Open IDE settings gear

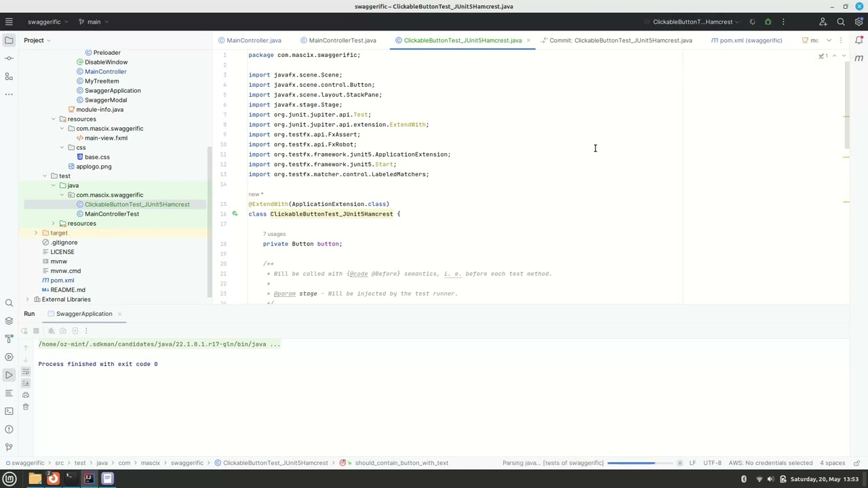pos(859,22)
